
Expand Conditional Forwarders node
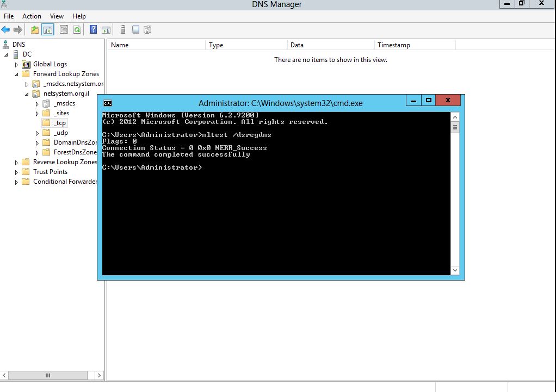click(16, 182)
